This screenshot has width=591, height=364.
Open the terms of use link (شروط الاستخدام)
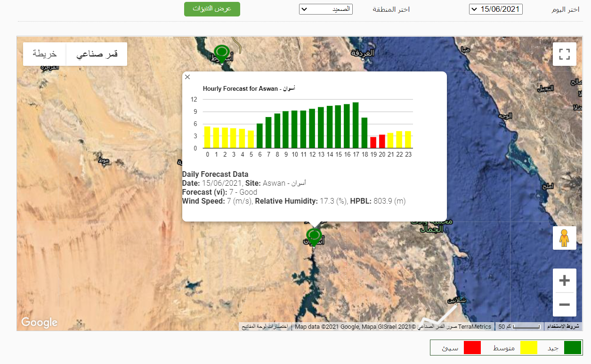pyautogui.click(x=563, y=326)
